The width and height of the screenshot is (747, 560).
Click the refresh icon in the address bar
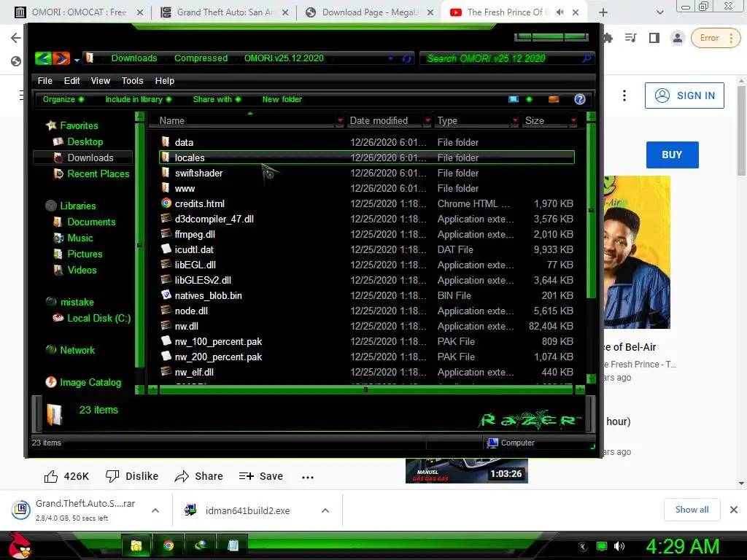click(407, 58)
